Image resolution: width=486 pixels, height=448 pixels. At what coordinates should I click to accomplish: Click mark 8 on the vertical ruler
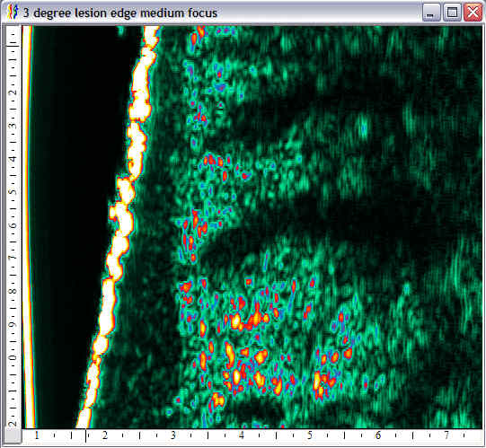[x=13, y=291]
